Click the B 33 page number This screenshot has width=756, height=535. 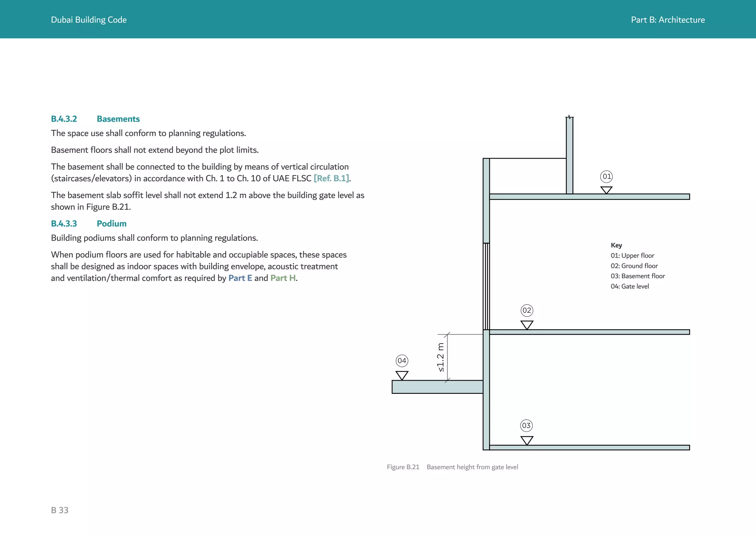[60, 510]
